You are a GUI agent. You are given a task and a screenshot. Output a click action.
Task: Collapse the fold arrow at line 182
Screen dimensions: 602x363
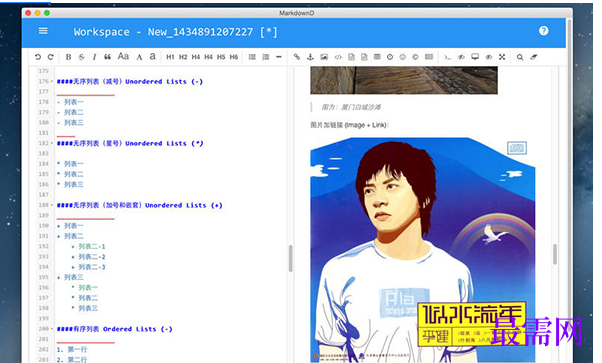pyautogui.click(x=52, y=143)
